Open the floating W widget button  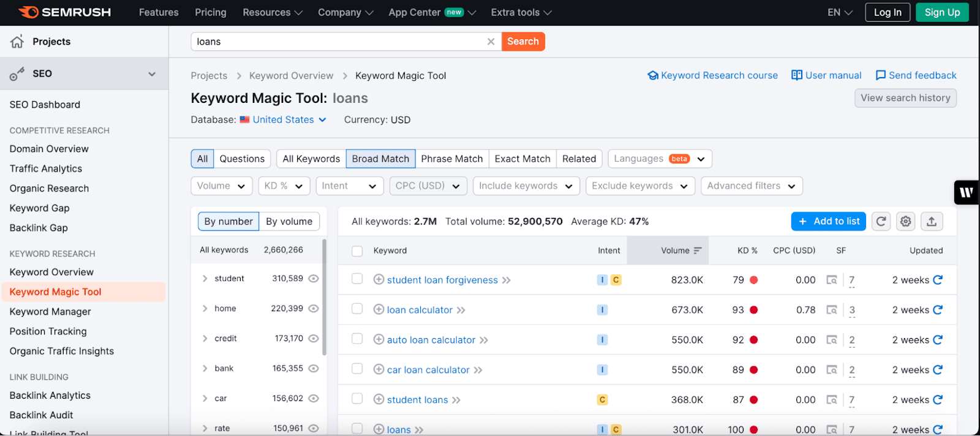coord(967,192)
